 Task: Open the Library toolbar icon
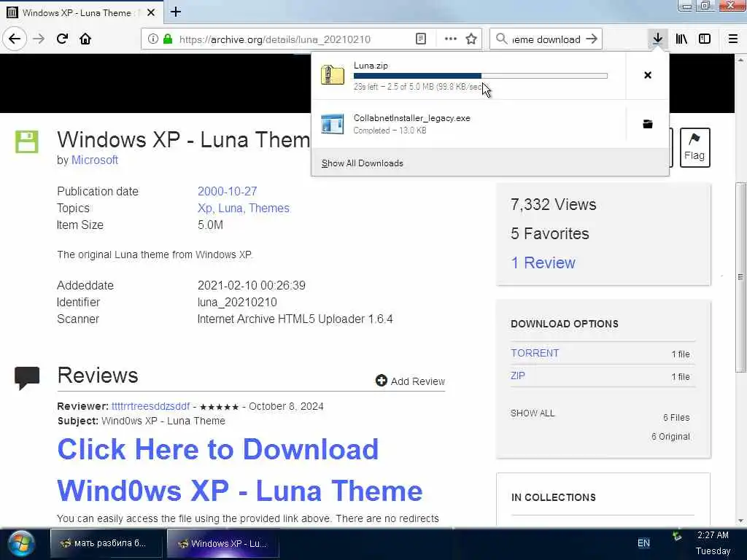point(681,39)
